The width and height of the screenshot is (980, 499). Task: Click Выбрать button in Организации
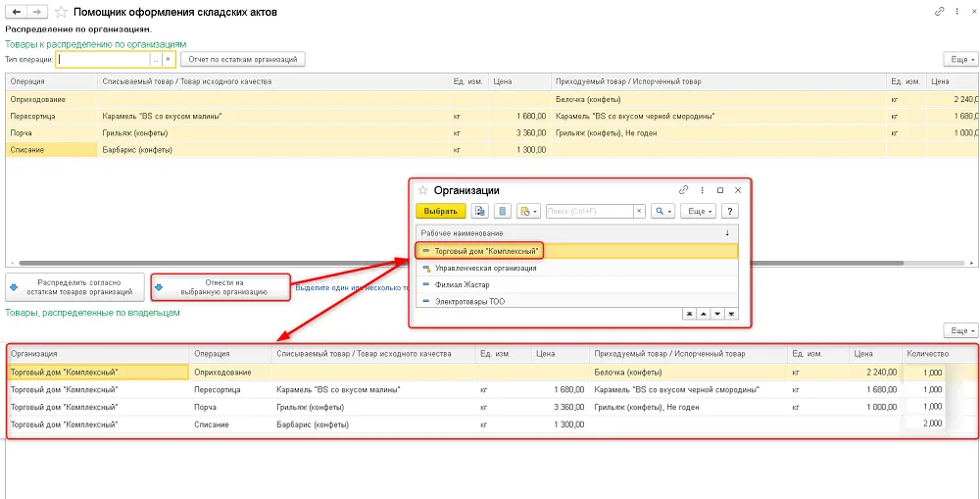441,212
